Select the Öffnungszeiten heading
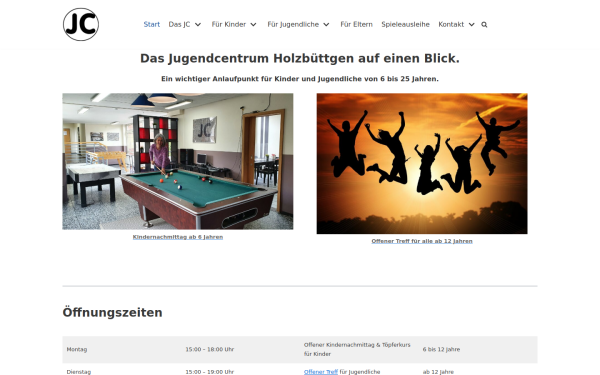 pos(112,312)
